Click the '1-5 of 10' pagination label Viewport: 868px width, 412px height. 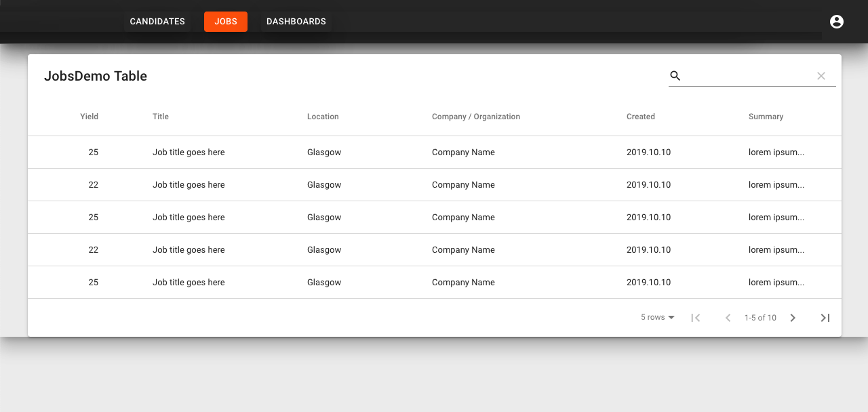[760, 318]
